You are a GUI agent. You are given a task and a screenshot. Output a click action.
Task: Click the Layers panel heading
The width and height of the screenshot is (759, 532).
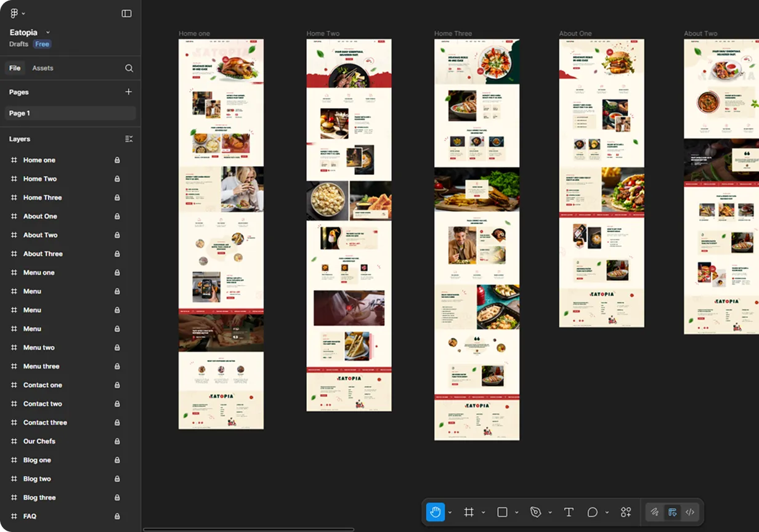tap(20, 139)
